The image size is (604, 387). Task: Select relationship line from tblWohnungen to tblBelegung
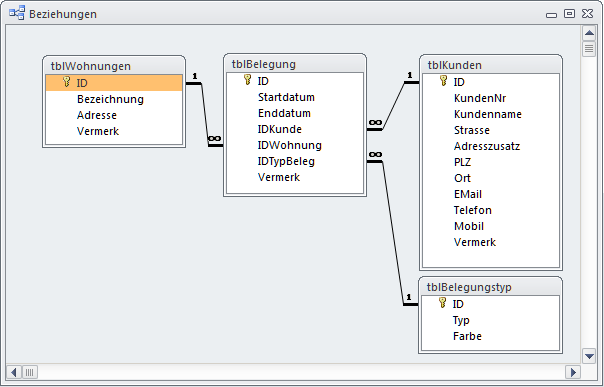(205, 114)
